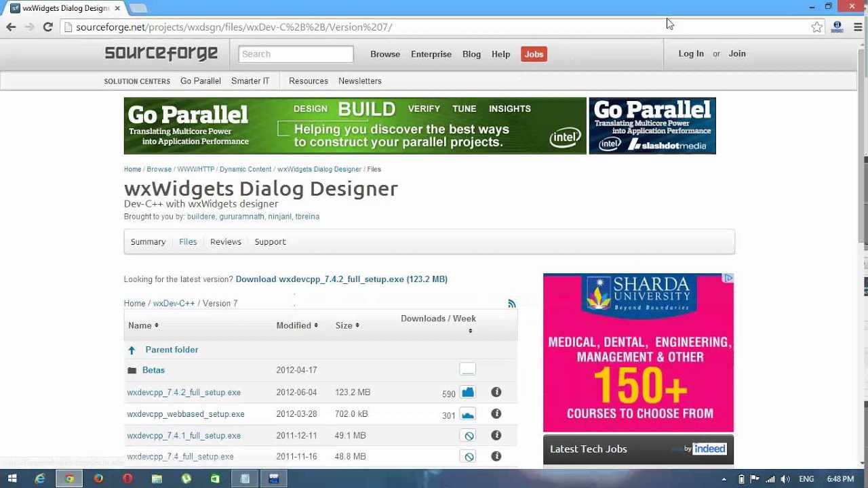Switch to Chrome in the taskbar
Screen dimensions: 868x488
pos(69,479)
